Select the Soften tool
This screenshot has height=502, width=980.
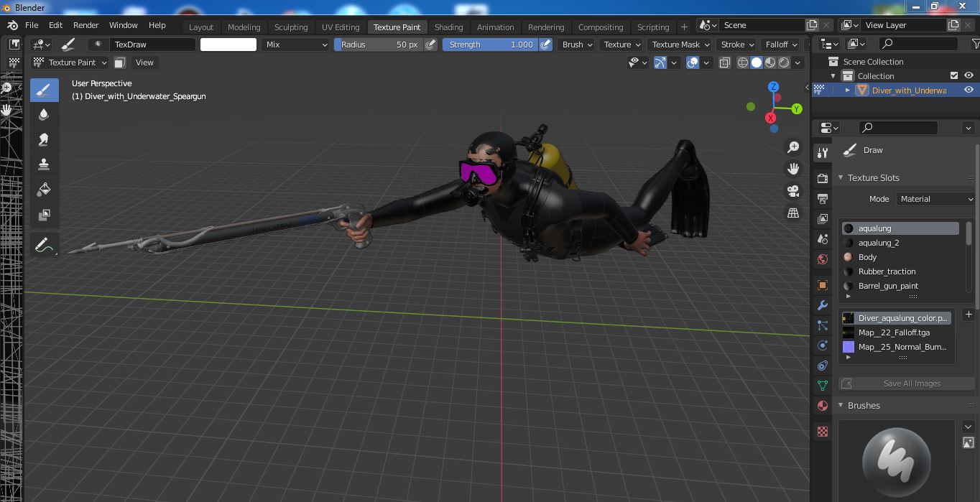click(x=44, y=115)
